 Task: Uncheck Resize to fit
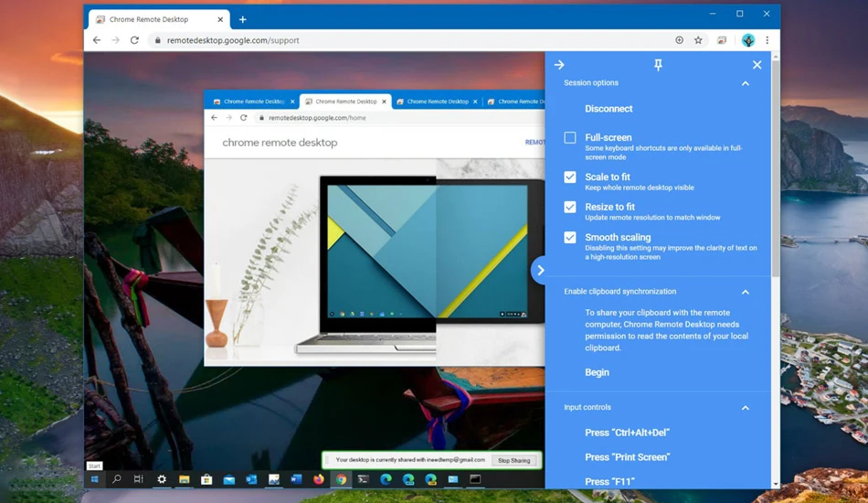[569, 207]
